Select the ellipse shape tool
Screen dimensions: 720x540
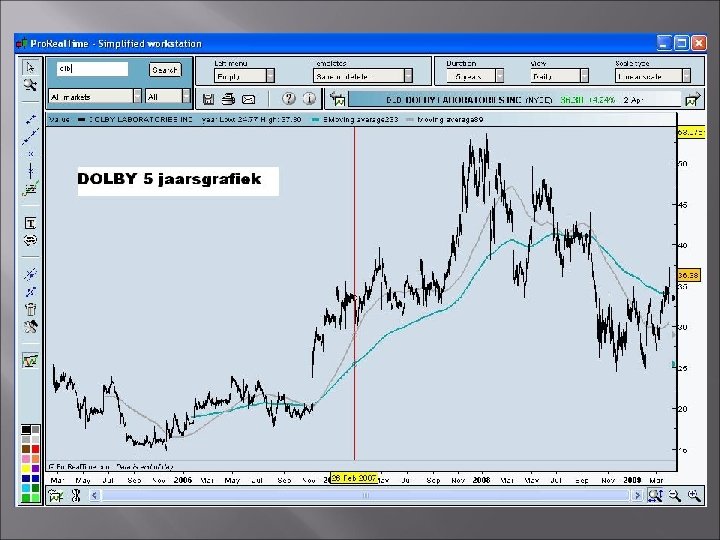pyautogui.click(x=30, y=240)
